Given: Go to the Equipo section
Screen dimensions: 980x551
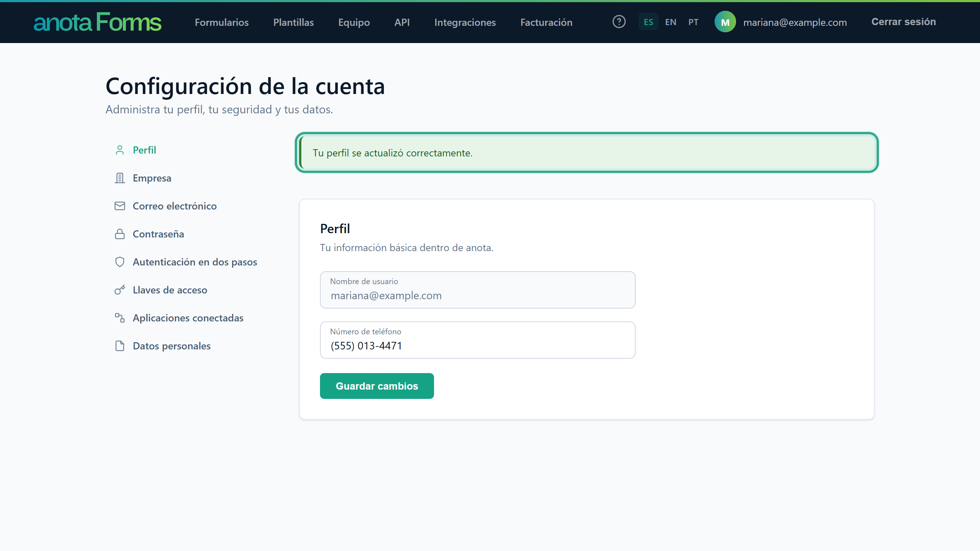Looking at the screenshot, I should pyautogui.click(x=354, y=23).
